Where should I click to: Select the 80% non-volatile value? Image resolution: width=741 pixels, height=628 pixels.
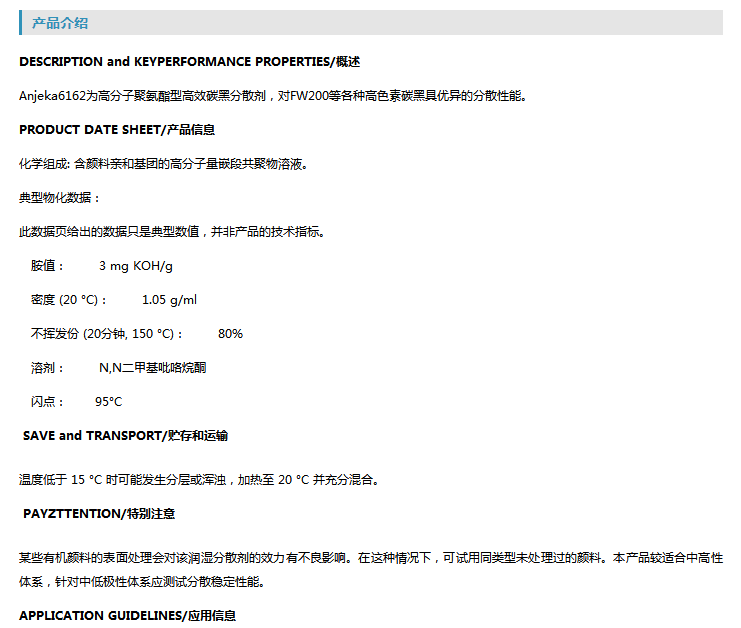pyautogui.click(x=230, y=334)
